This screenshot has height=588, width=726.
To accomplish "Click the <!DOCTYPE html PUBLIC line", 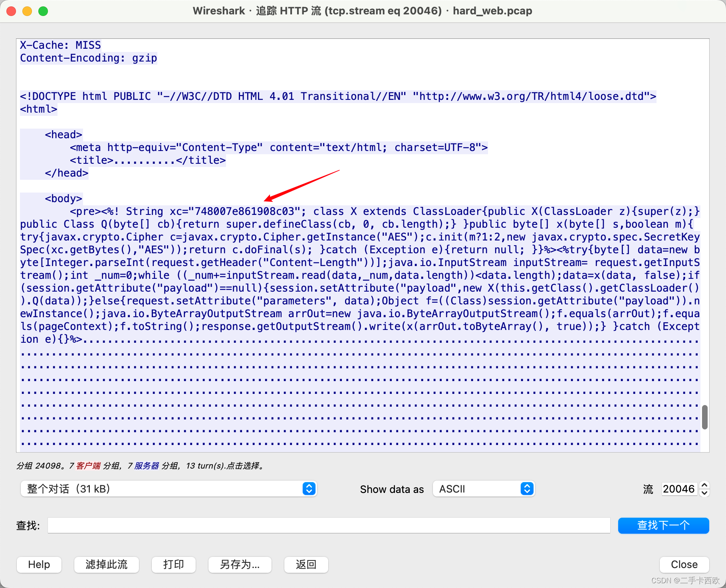I will coord(338,96).
